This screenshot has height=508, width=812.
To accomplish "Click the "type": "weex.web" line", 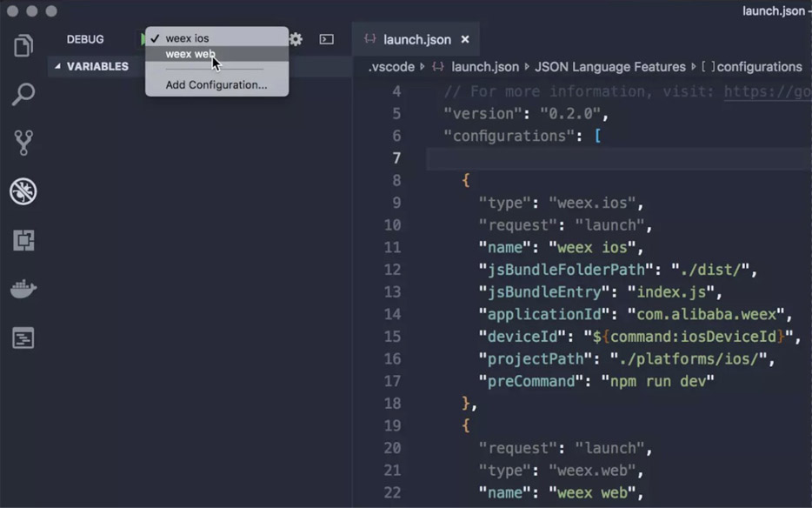I will tap(561, 471).
